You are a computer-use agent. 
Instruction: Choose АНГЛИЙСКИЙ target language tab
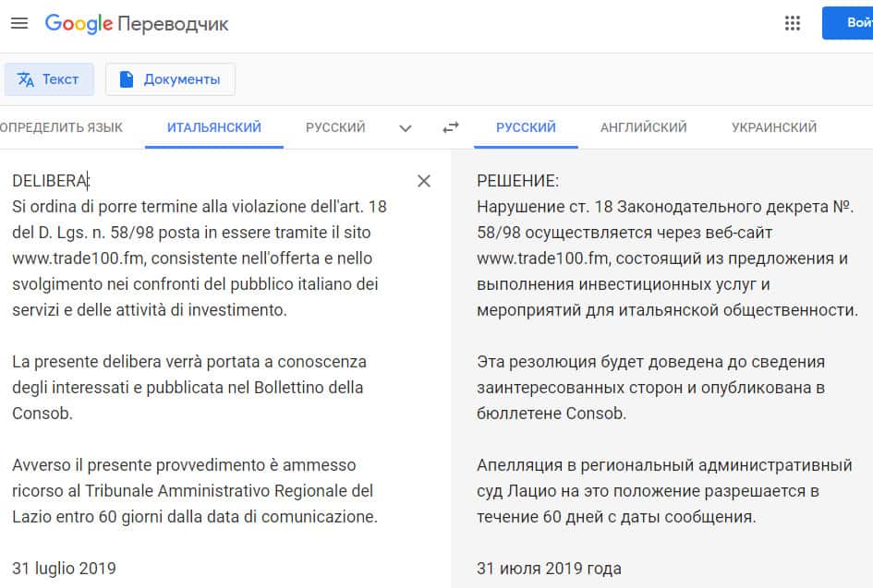pos(644,127)
